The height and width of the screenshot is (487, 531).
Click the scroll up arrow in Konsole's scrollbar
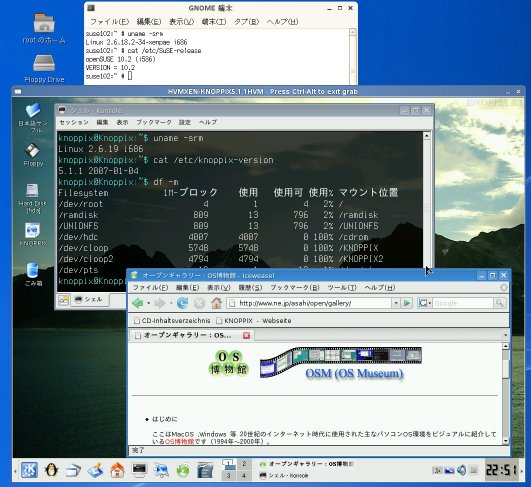[427, 136]
